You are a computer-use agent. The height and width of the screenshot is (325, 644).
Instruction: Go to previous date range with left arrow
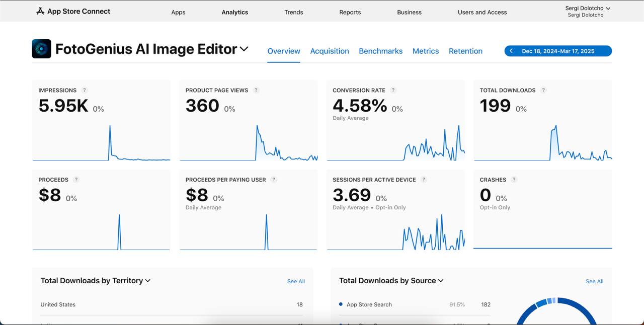(x=511, y=51)
